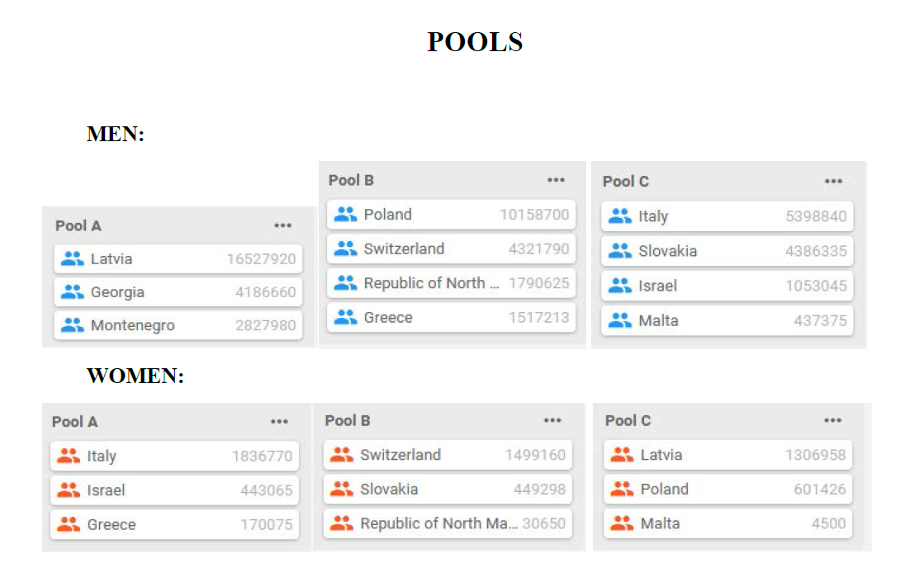Click the orange team icon beside Slovakia
The width and height of the screenshot is (924, 587).
coord(342,489)
